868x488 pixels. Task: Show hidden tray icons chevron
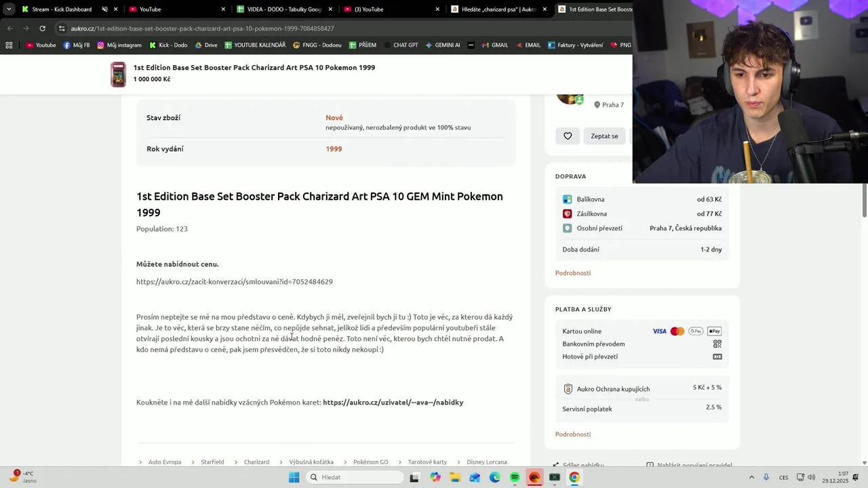pyautogui.click(x=751, y=477)
